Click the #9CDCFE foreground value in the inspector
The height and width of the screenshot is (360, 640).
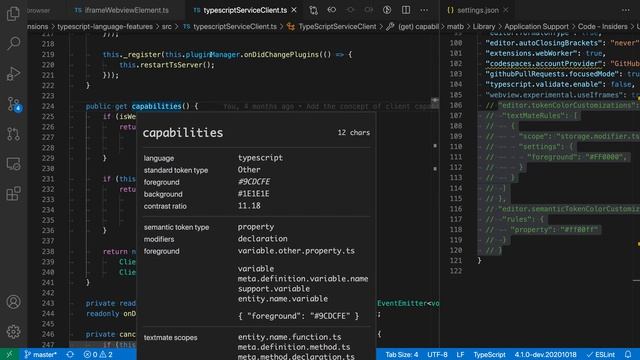(254, 182)
